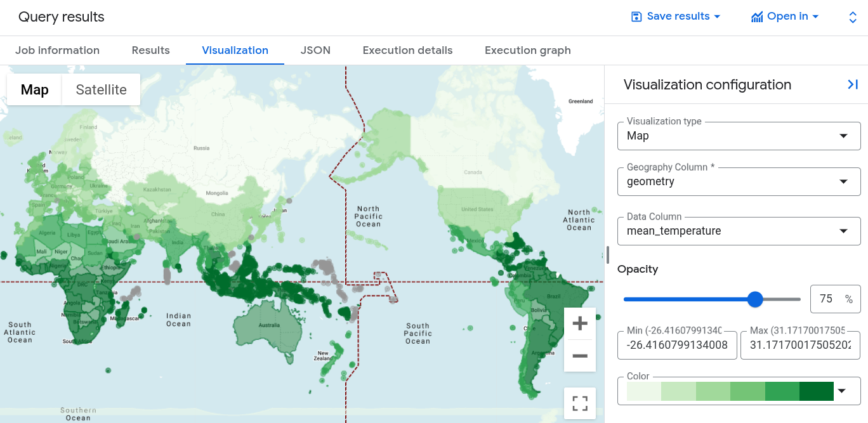Screen dimensions: 868x423
Task: Switch map to Satellite view
Action: 101,89
